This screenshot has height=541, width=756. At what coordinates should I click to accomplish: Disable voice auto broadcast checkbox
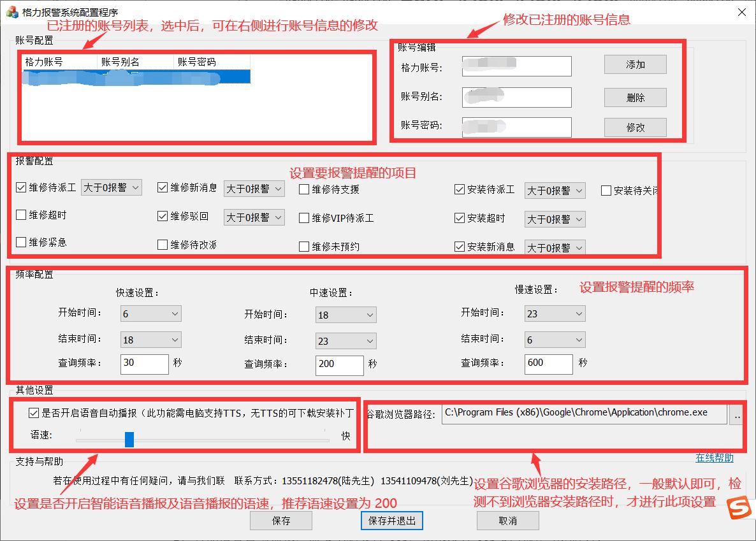point(34,413)
